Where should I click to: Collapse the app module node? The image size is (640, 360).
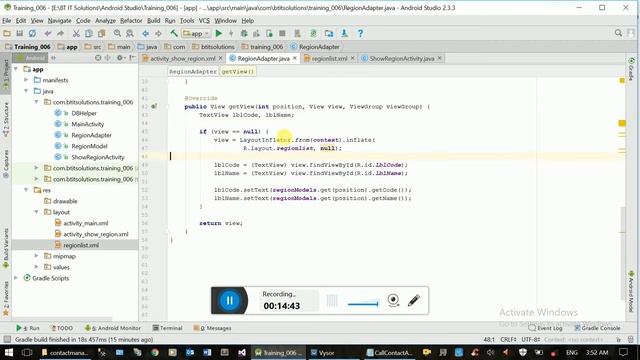(16, 69)
